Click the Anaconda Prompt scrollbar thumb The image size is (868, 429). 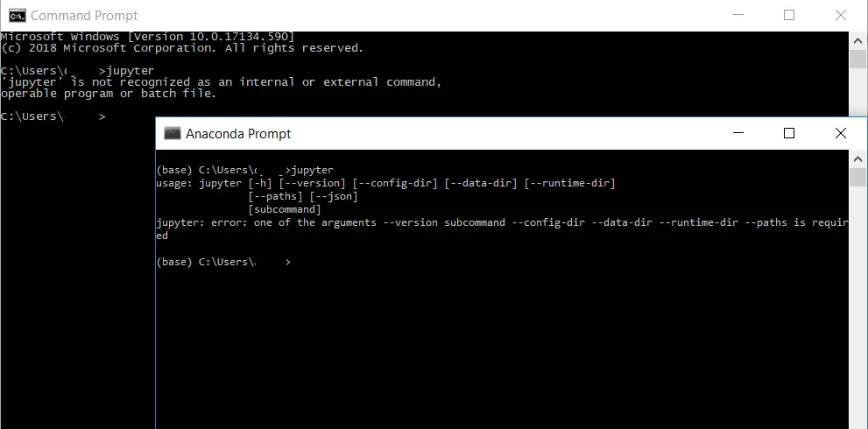pyautogui.click(x=858, y=178)
